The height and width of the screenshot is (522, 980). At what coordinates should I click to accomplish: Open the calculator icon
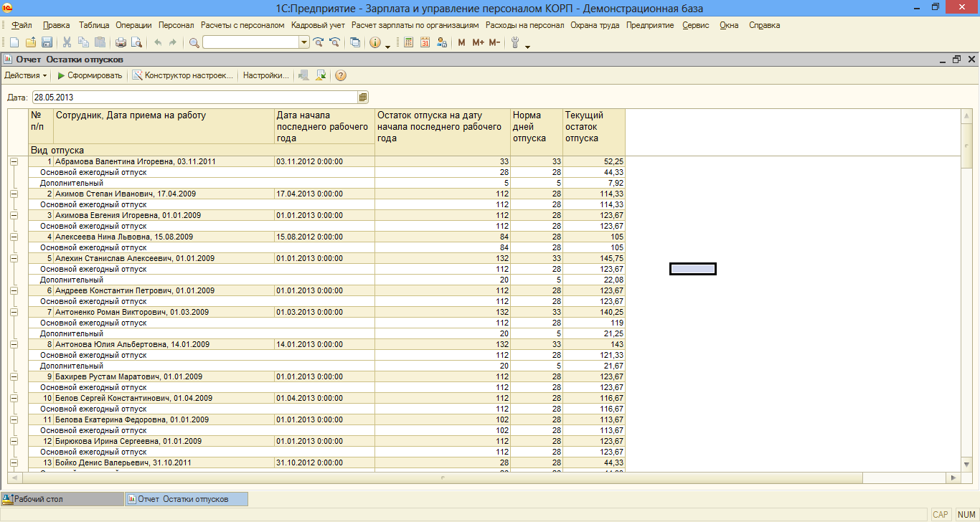pyautogui.click(x=409, y=43)
